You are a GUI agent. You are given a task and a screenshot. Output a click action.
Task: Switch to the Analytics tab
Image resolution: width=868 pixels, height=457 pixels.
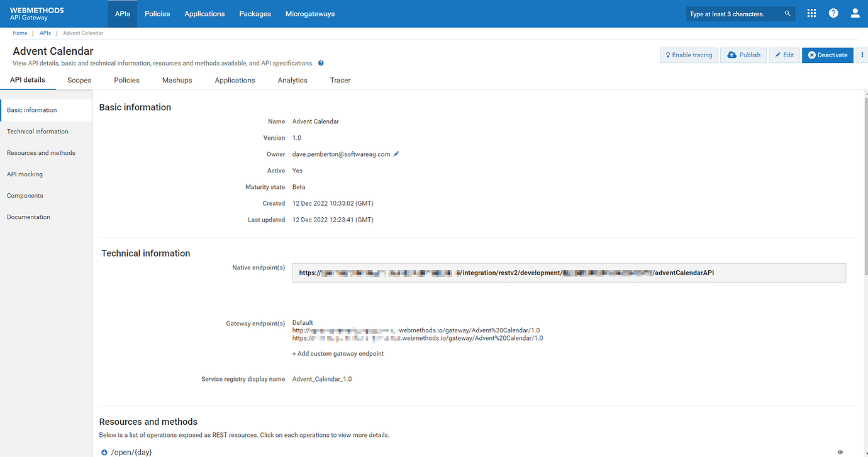292,81
